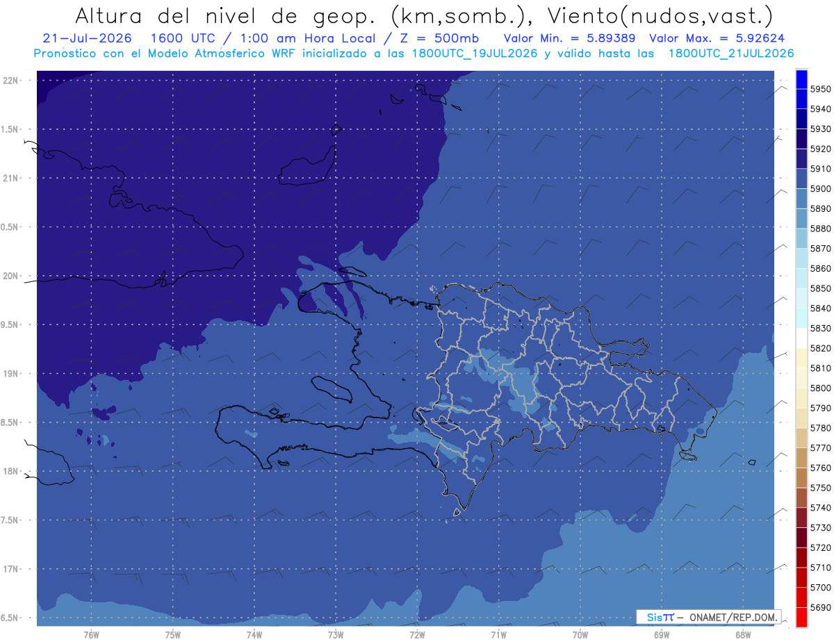Click the colorbar label '5950'
Screen dimensions: 834x644
click(x=820, y=89)
